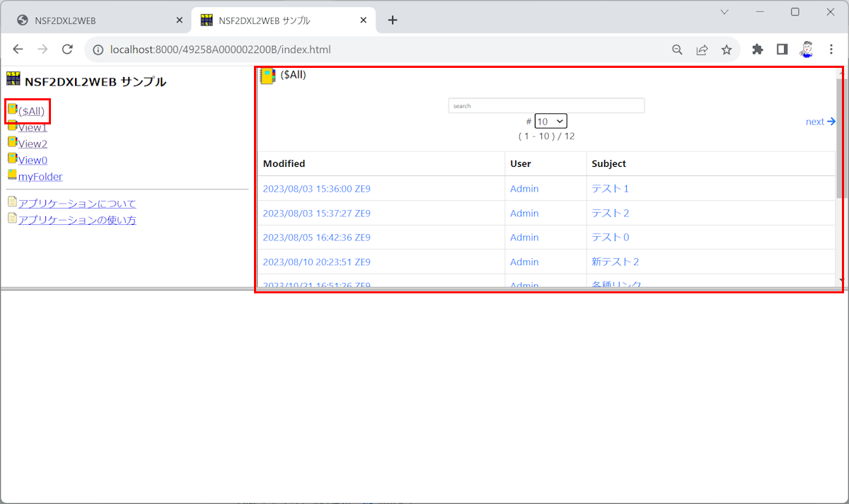Open the 新テスト２ subject link
The width and height of the screenshot is (849, 504).
point(615,262)
